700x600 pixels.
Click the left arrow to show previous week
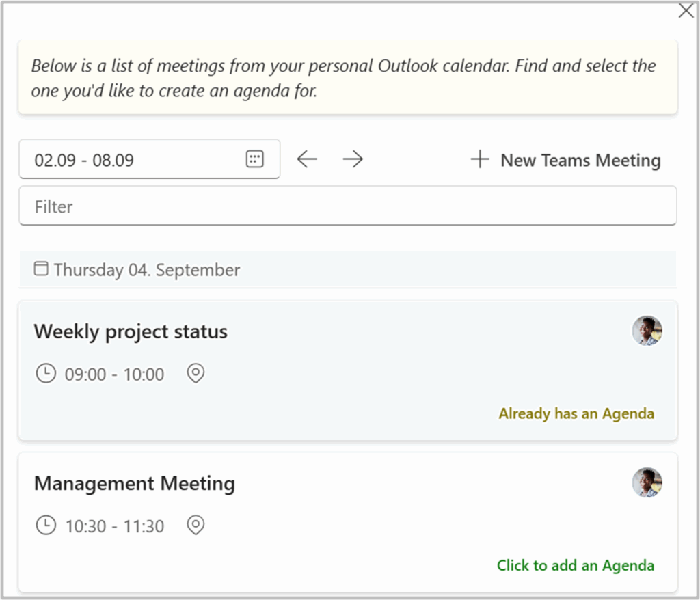tap(306, 159)
